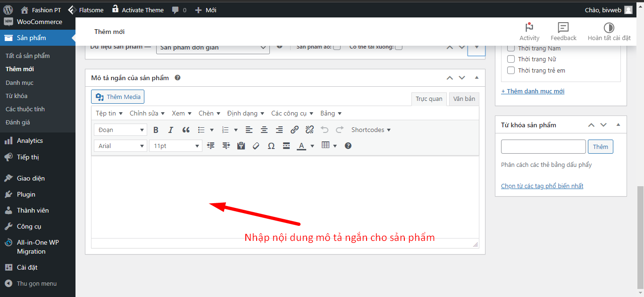This screenshot has height=297, width=644.
Task: Open the Arial font family dropdown
Action: 121,146
